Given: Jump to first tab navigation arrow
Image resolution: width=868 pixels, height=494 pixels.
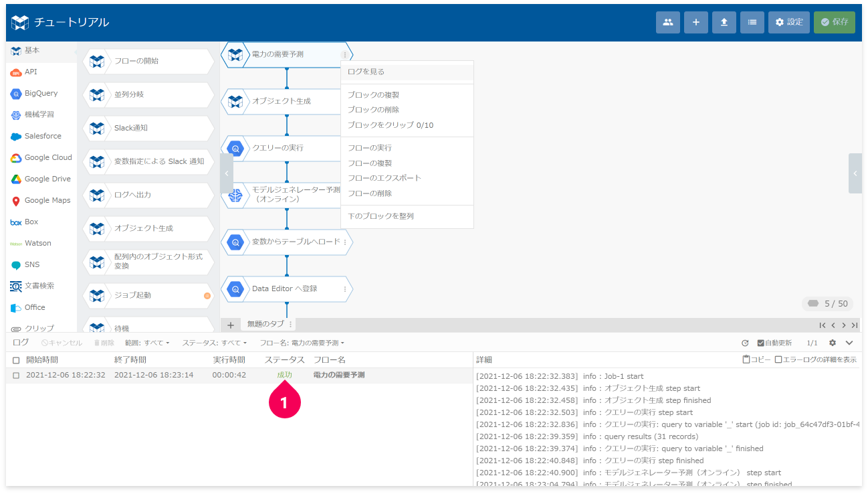Looking at the screenshot, I should click(x=823, y=325).
